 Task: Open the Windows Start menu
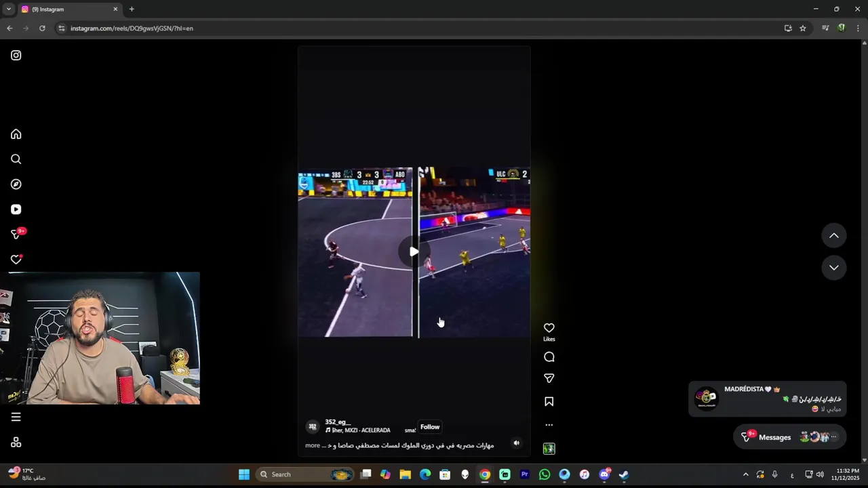click(244, 474)
